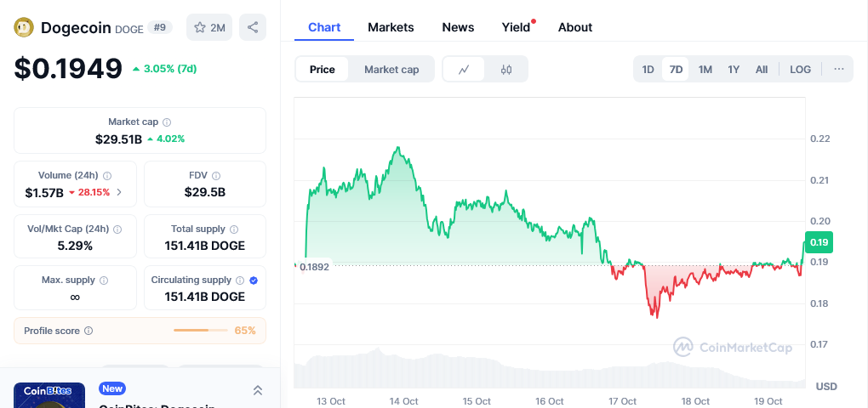868x408 pixels.
Task: Switch to candlestick chart icon
Action: pyautogui.click(x=506, y=70)
